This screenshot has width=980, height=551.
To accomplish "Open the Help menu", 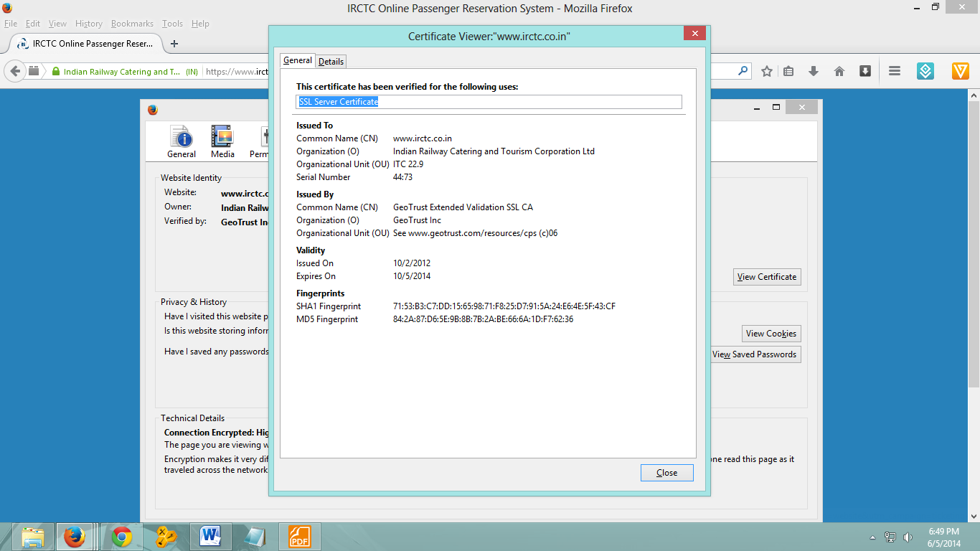I will pyautogui.click(x=200, y=24).
